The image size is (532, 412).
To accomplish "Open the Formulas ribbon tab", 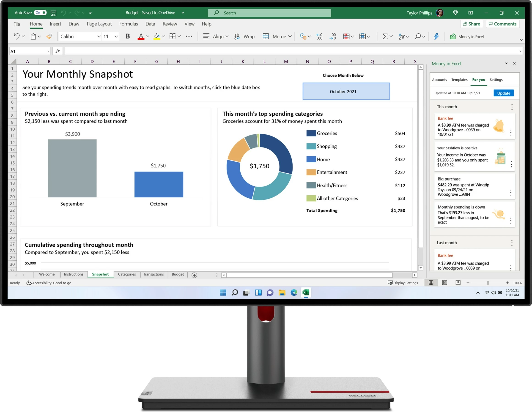I will 129,24.
